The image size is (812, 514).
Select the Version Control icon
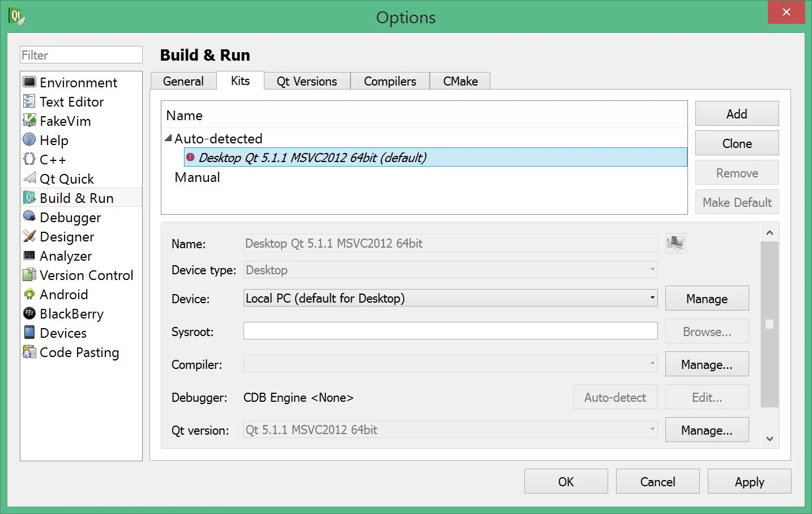29,275
